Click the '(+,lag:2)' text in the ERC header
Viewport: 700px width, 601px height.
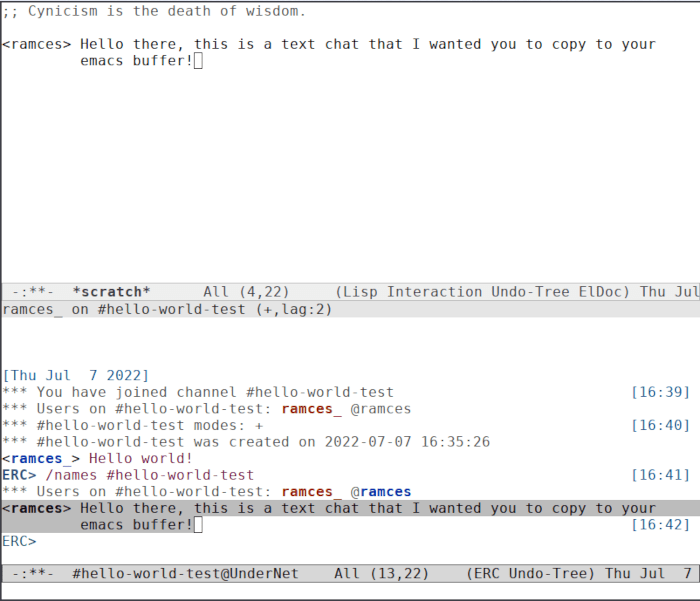(x=294, y=309)
